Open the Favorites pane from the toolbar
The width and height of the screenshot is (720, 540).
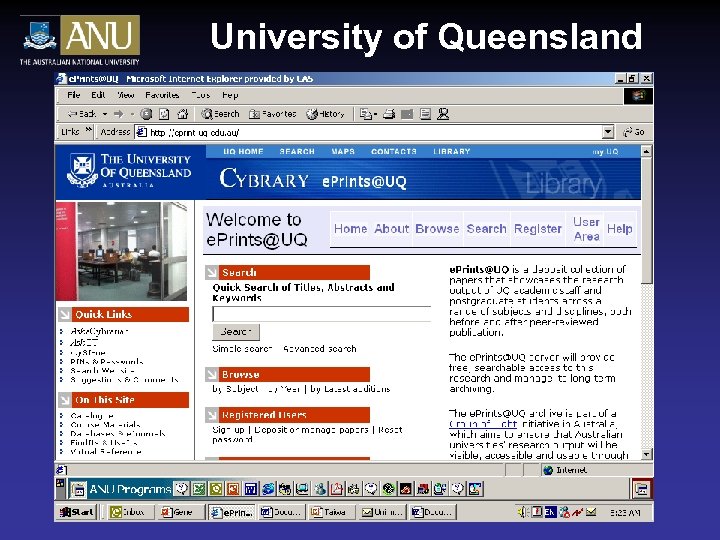click(x=273, y=114)
